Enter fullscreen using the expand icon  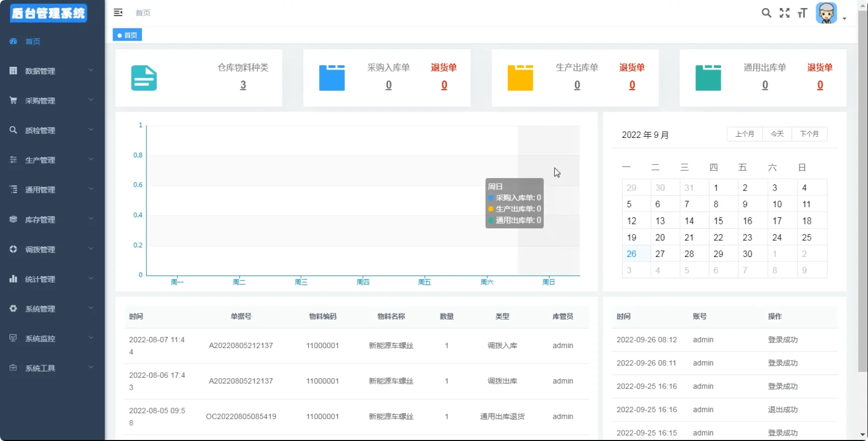(784, 13)
